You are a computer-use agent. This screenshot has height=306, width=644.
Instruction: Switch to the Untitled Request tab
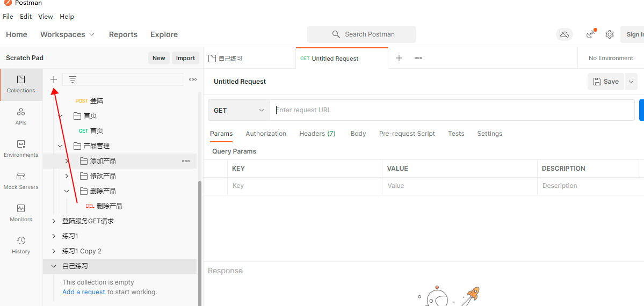pos(342,59)
